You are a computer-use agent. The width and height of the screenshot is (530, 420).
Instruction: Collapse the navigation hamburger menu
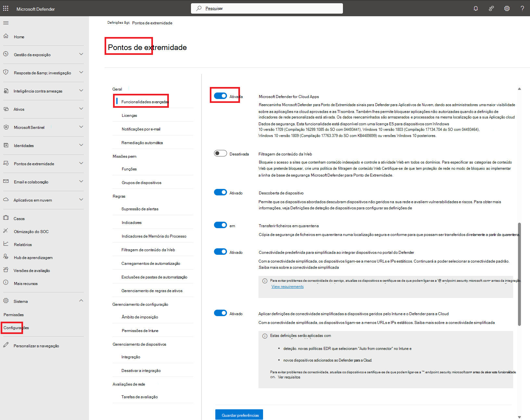(6, 23)
